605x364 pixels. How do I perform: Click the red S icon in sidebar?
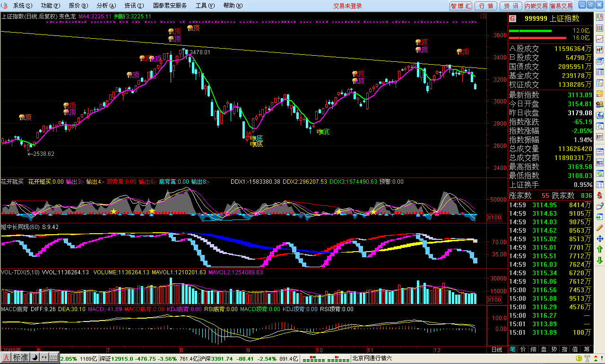pyautogui.click(x=599, y=195)
